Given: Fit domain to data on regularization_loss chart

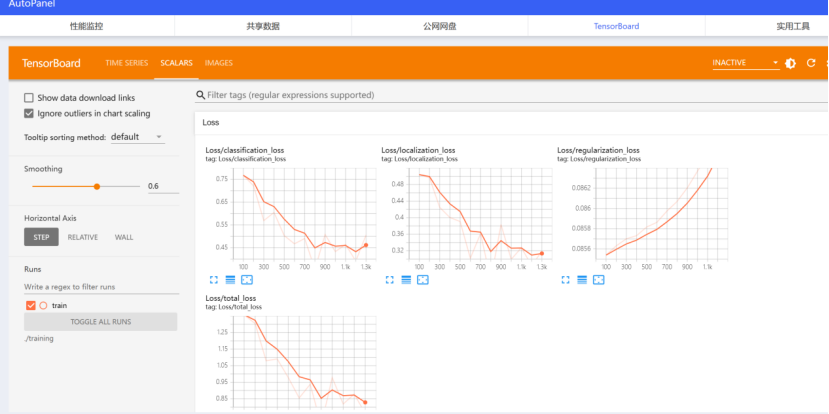Looking at the screenshot, I should (598, 280).
